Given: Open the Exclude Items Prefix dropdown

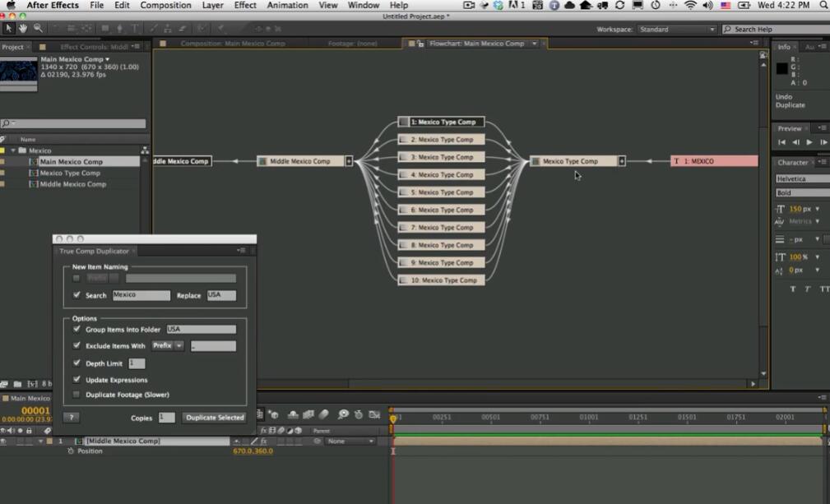Looking at the screenshot, I should pos(167,345).
